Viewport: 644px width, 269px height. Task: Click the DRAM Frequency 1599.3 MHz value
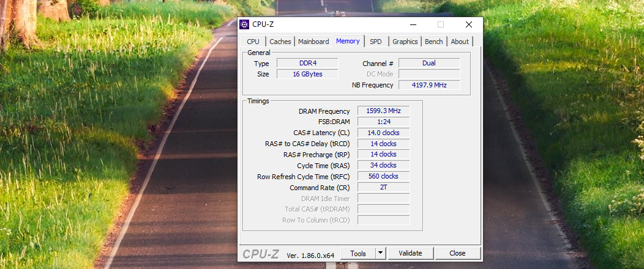384,111
